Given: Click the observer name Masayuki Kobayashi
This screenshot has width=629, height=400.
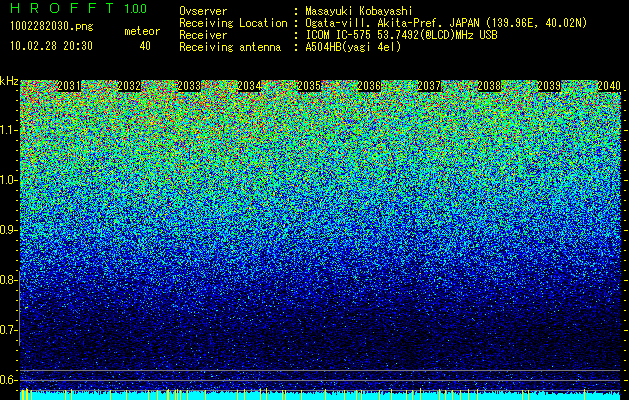Looking at the screenshot, I should point(359,11).
